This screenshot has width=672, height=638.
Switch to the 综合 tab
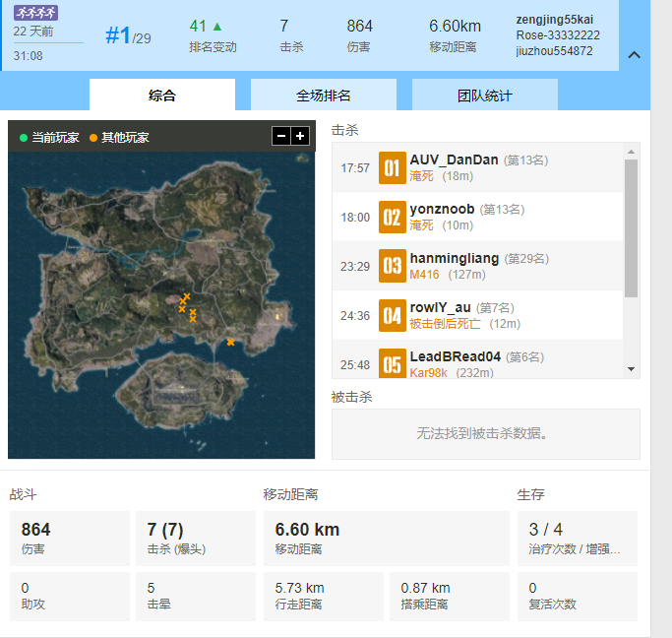click(162, 95)
